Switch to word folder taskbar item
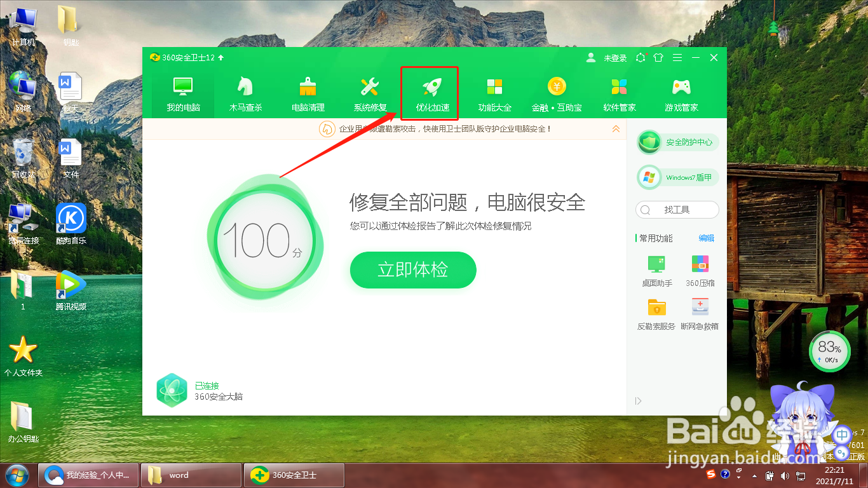This screenshot has width=868, height=488. tap(191, 475)
